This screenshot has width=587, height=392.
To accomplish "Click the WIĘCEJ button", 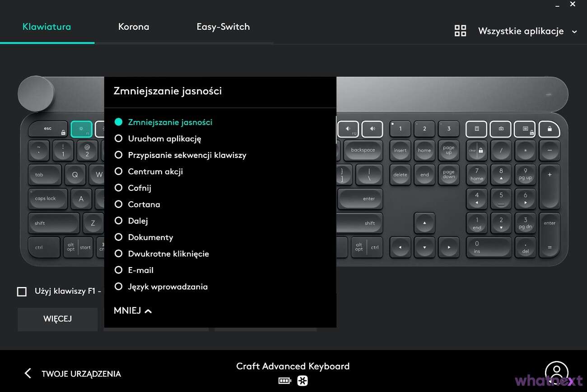I will click(x=57, y=319).
